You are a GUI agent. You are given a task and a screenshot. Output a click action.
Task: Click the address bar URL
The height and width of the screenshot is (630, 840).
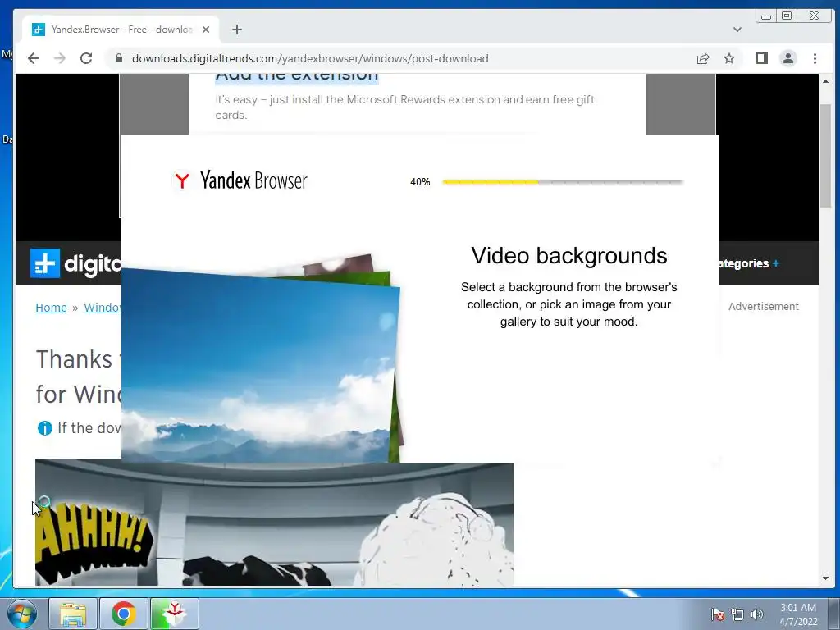310,58
